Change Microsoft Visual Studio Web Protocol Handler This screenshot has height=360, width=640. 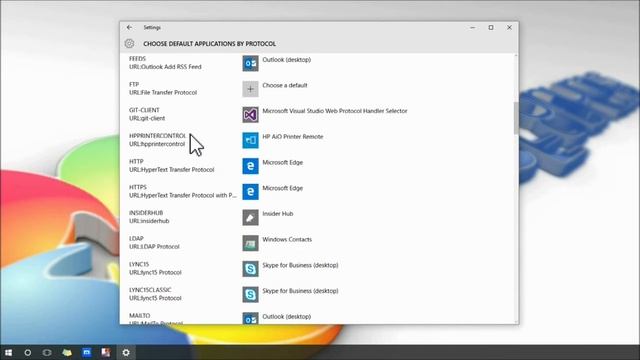click(x=335, y=111)
